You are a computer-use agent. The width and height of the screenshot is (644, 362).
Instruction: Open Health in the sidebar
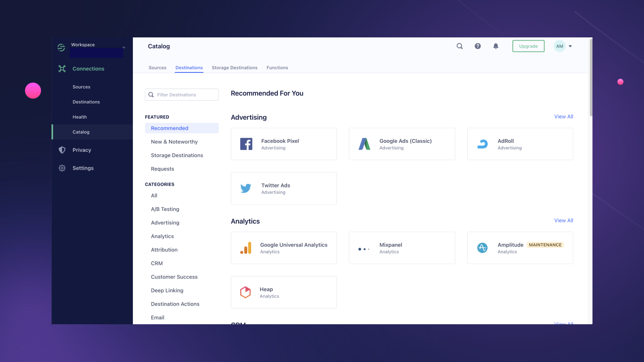click(x=80, y=117)
